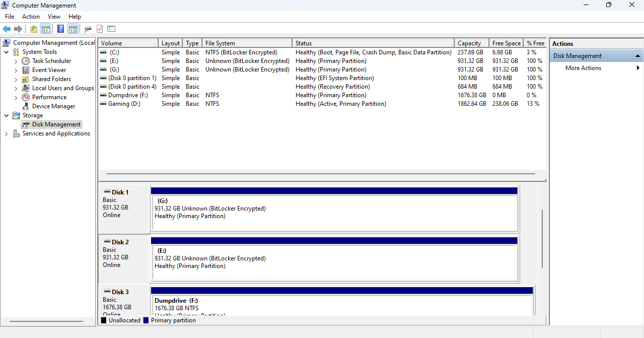The height and width of the screenshot is (338, 644).
Task: Expand the Local Users and Groups node
Action: pyautogui.click(x=16, y=88)
